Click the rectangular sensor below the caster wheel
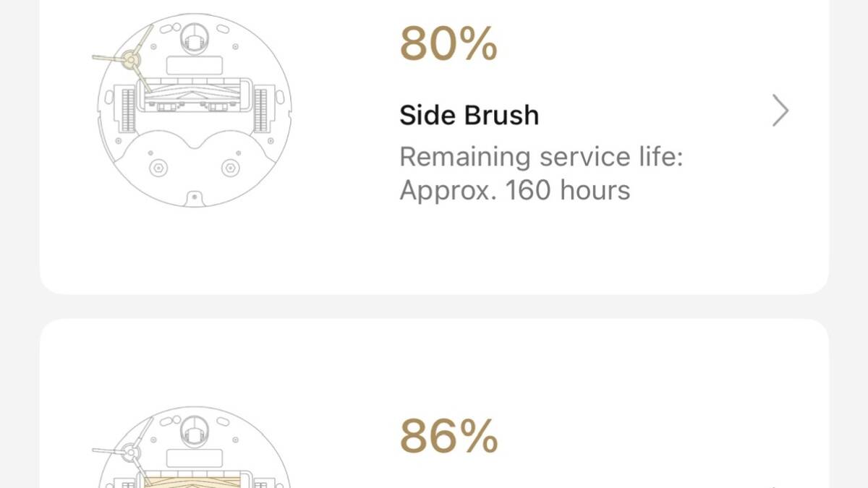This screenshot has height=488, width=868. 194,65
